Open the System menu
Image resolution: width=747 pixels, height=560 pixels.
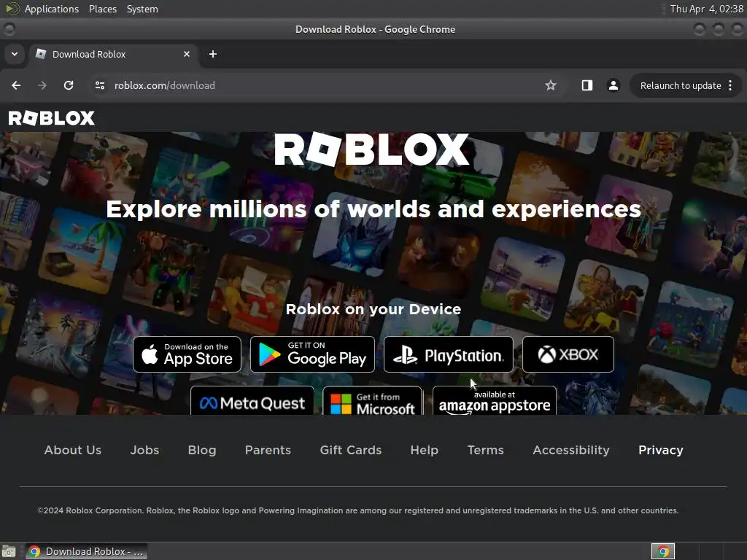click(142, 9)
